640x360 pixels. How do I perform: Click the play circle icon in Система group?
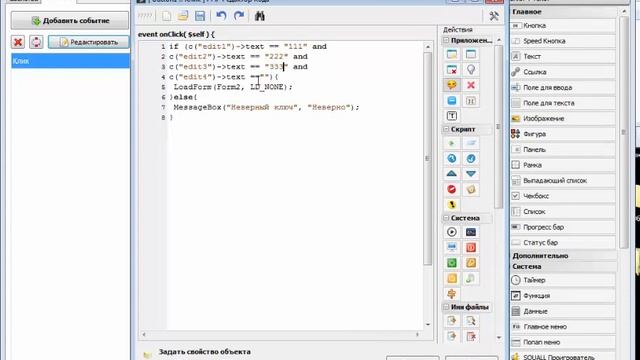452,232
